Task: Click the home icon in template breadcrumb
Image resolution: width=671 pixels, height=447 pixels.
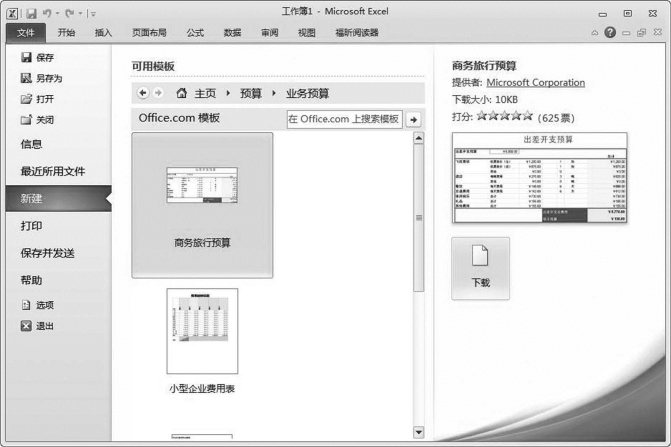Action: tap(181, 93)
